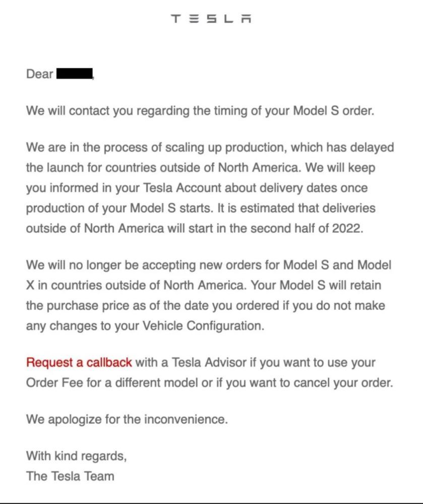Click We apologize for the inconvenience line

point(127,419)
